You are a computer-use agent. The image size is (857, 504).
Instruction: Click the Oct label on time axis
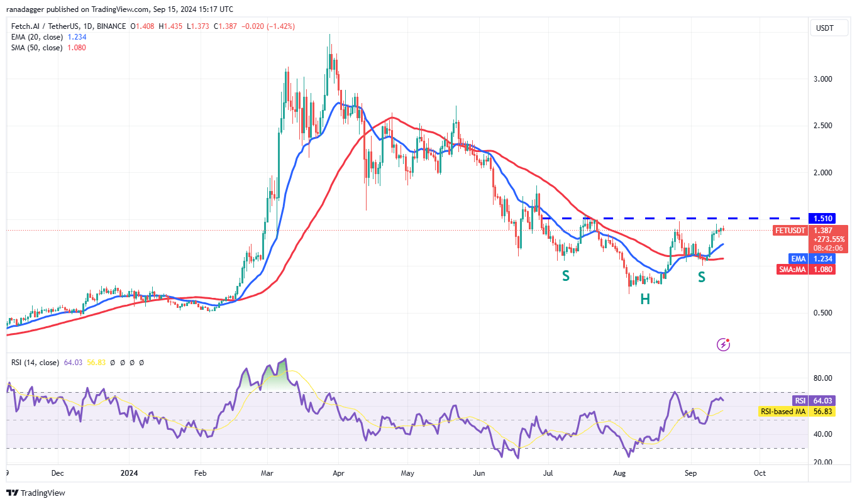(x=760, y=473)
